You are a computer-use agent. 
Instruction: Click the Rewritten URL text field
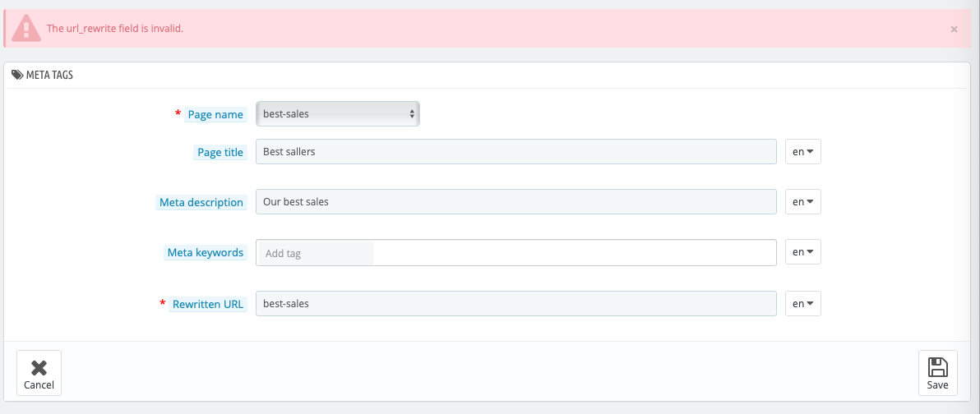click(516, 303)
